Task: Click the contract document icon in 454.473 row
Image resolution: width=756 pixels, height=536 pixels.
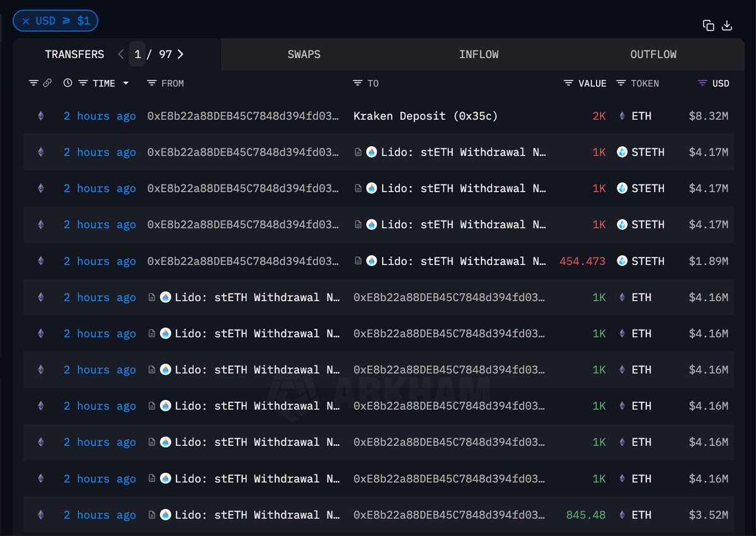Action: click(358, 261)
